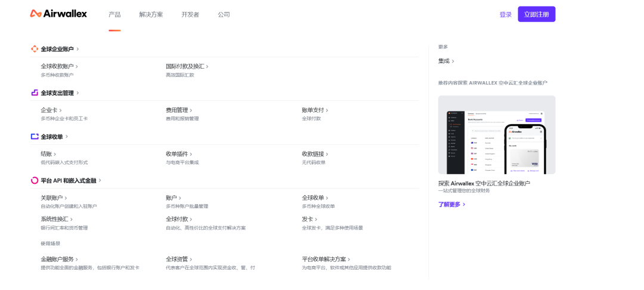Click 探索 Airwallex 空中云汇全球企业账户 title

[484, 183]
